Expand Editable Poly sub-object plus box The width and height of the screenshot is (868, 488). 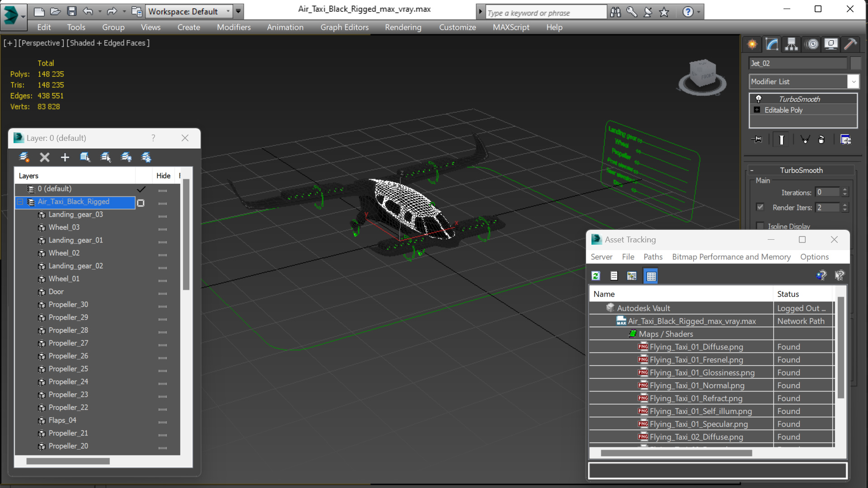tap(757, 110)
